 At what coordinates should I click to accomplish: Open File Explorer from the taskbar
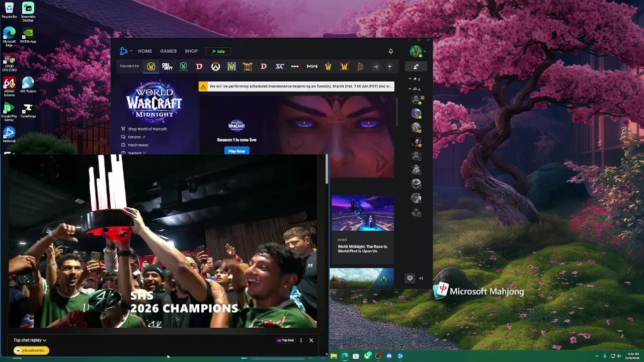334,356
